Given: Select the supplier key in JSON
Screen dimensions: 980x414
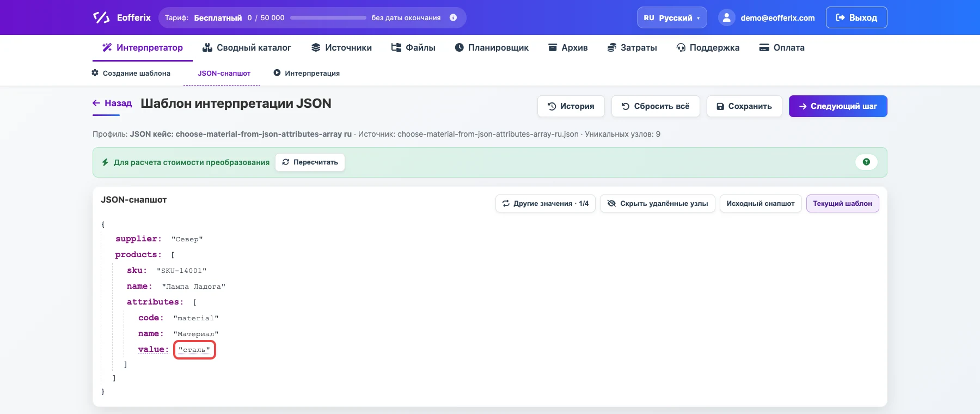Looking at the screenshot, I should [x=138, y=239].
